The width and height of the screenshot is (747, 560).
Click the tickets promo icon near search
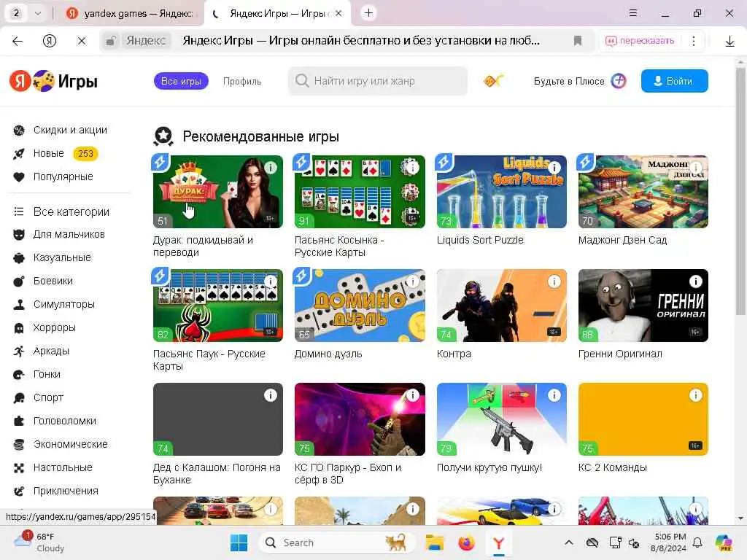point(493,81)
